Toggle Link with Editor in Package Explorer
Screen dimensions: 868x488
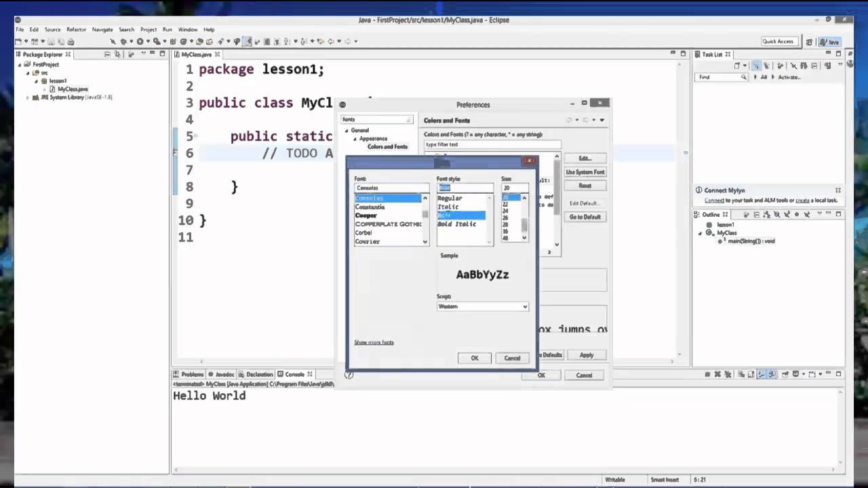pyautogui.click(x=117, y=54)
